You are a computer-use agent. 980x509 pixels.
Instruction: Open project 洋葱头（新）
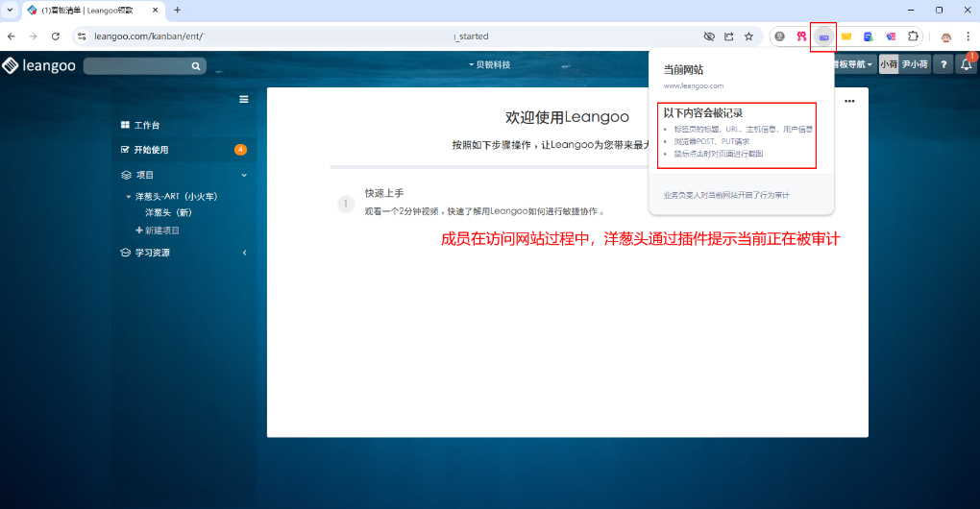click(x=169, y=213)
